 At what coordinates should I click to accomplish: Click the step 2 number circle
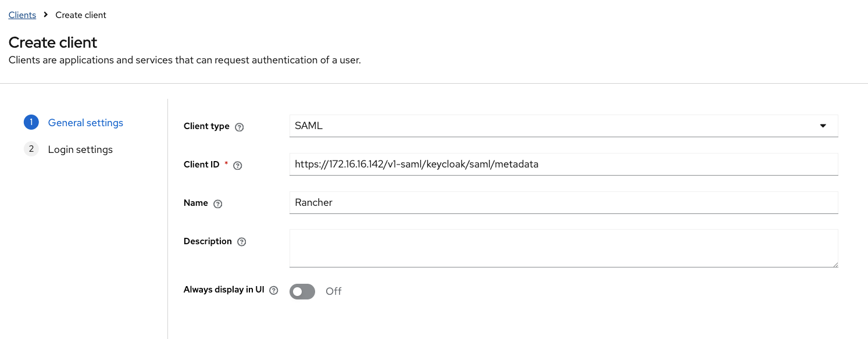[31, 149]
